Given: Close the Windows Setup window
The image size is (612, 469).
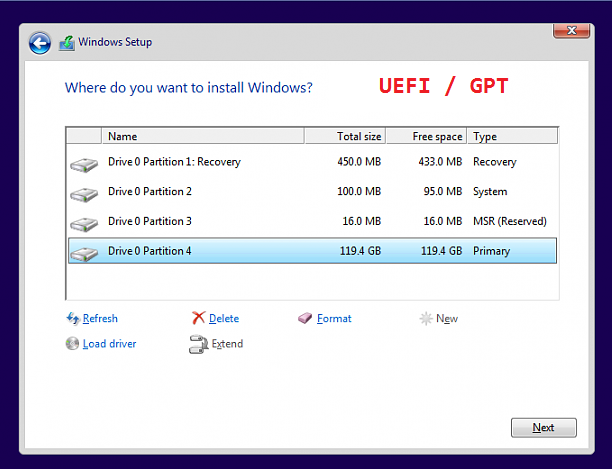Looking at the screenshot, I should coord(571,31).
